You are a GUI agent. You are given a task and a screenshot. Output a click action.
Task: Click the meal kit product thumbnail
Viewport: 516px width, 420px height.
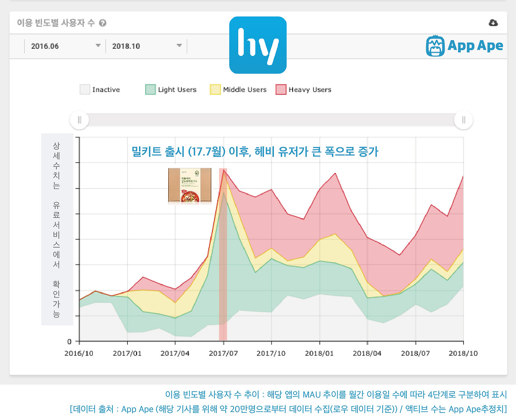coord(190,185)
